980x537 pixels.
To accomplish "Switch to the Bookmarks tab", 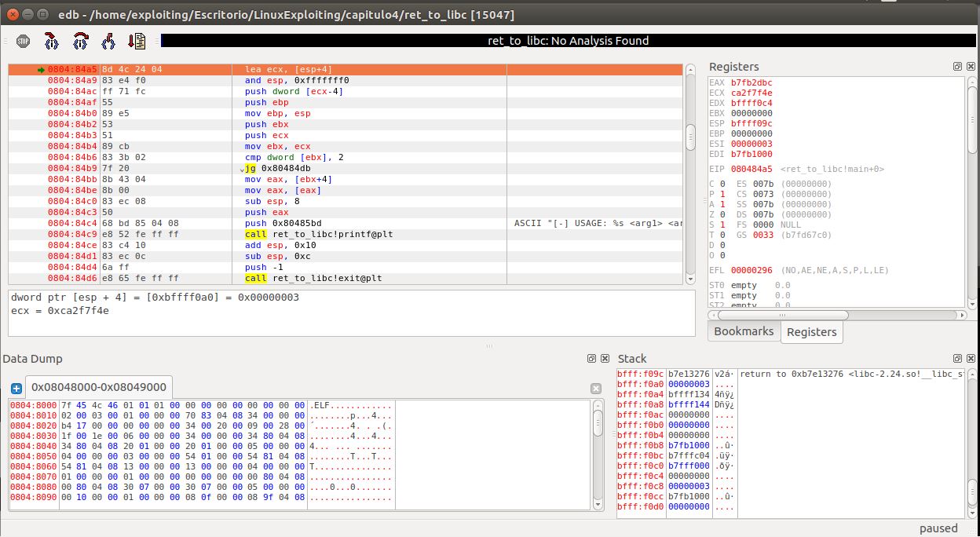I will tap(744, 331).
